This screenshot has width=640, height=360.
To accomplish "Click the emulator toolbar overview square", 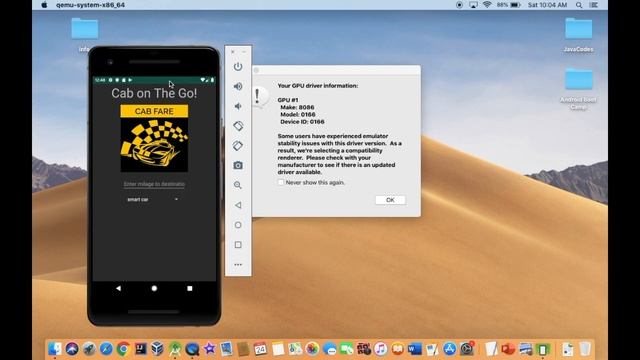I will 238,244.
